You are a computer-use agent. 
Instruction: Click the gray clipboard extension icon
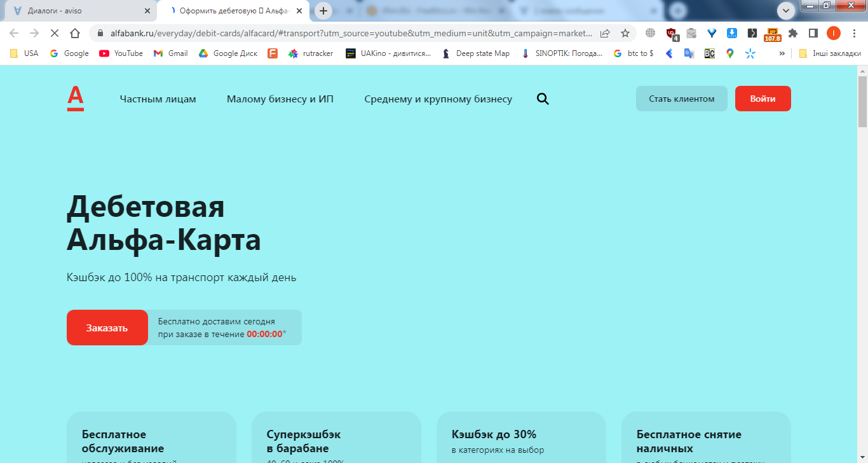[691, 33]
